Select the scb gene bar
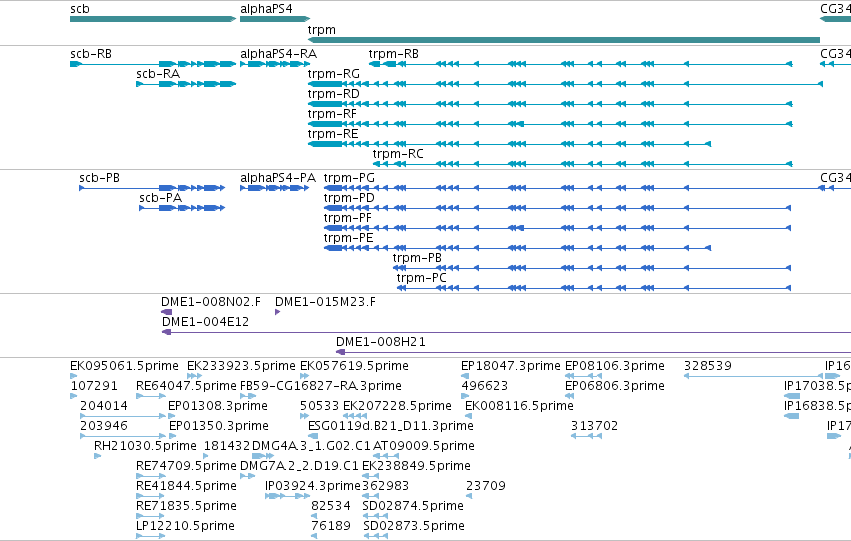This screenshot has height=541, width=851. [153, 19]
